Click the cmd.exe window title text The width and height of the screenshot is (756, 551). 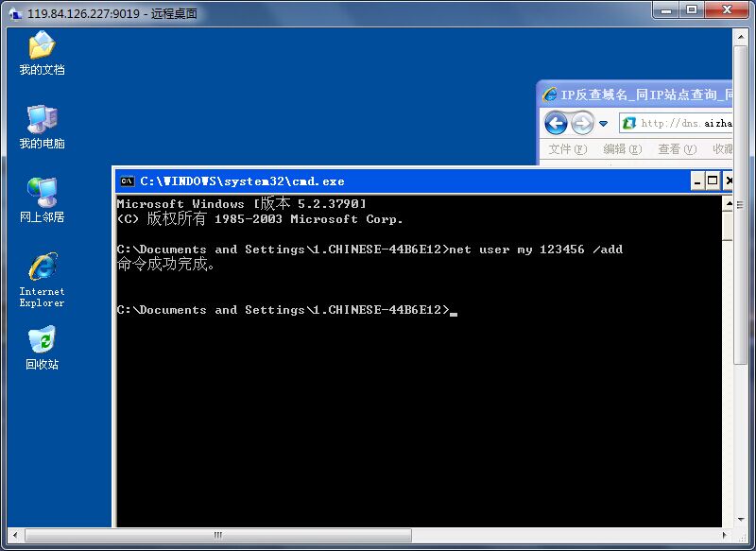tap(242, 181)
